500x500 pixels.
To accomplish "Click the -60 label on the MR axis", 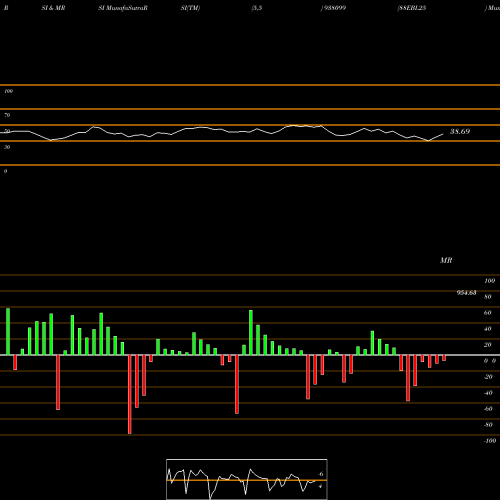I will coord(488,409).
